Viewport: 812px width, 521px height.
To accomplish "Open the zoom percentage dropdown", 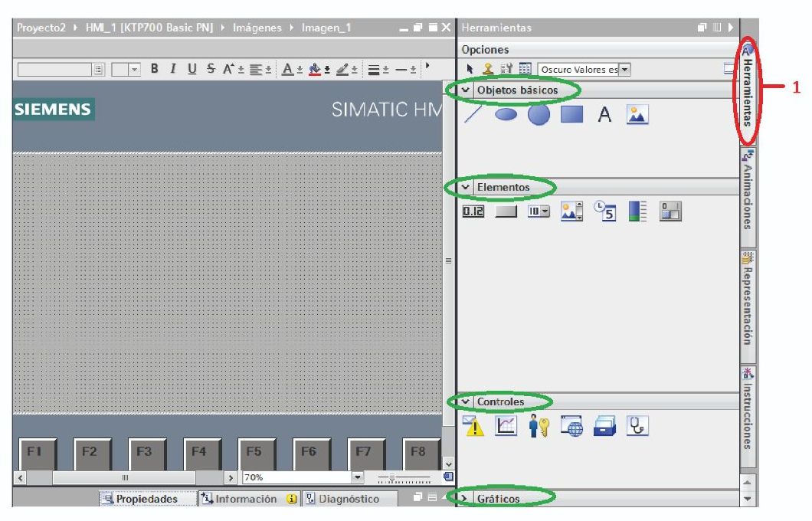I will pyautogui.click(x=356, y=477).
